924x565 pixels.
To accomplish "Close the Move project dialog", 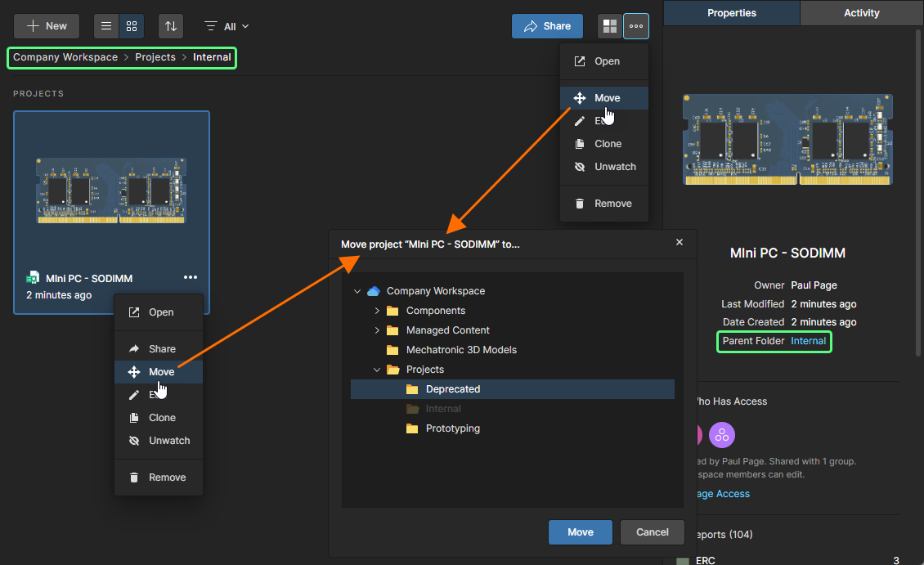I will [679, 242].
